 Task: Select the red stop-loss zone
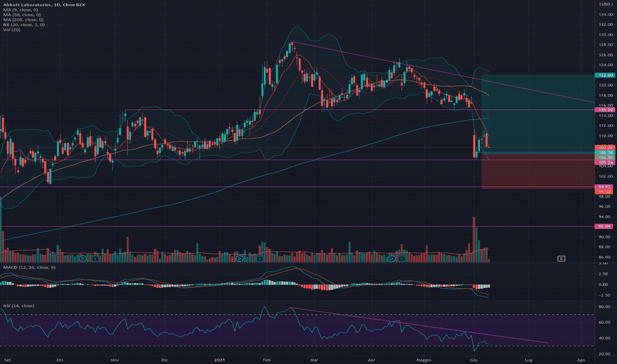[538, 171]
